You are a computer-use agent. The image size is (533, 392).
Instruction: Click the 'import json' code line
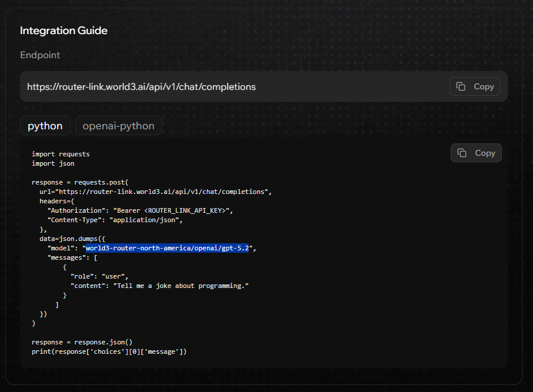53,163
